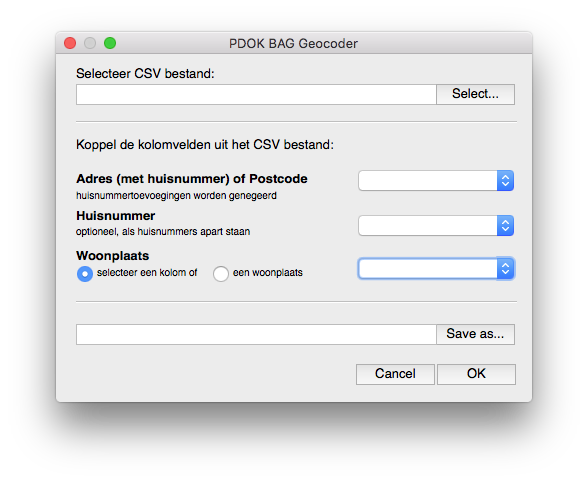Click the blue arrows of the Woonplaats selector
The width and height of the screenshot is (588, 482).
(x=505, y=269)
